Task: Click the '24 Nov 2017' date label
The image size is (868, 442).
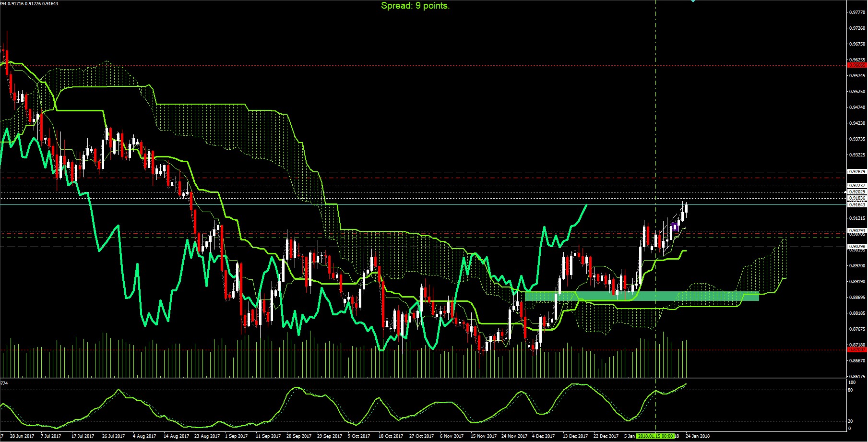Action: (x=514, y=436)
